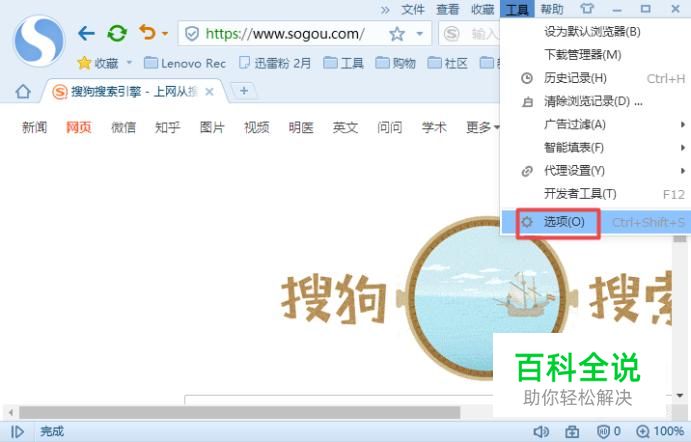691x442 pixels.
Task: Open the 工具 menu in menu bar
Action: point(517,9)
